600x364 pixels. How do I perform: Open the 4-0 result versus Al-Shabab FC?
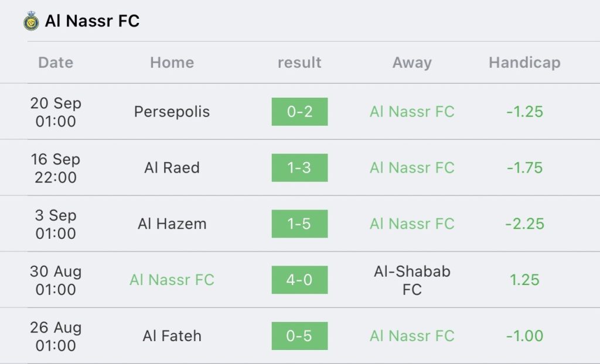[x=299, y=280]
